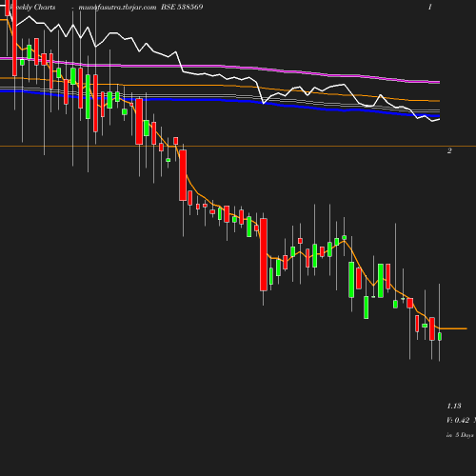Click the "Weekly Charts" title text
Screen dimensions: 476x476
[x=32, y=8]
